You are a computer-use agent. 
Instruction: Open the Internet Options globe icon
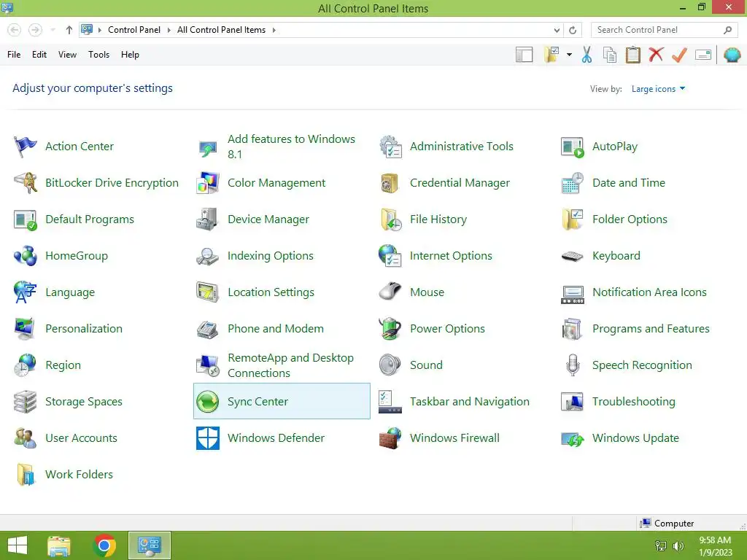(x=390, y=256)
